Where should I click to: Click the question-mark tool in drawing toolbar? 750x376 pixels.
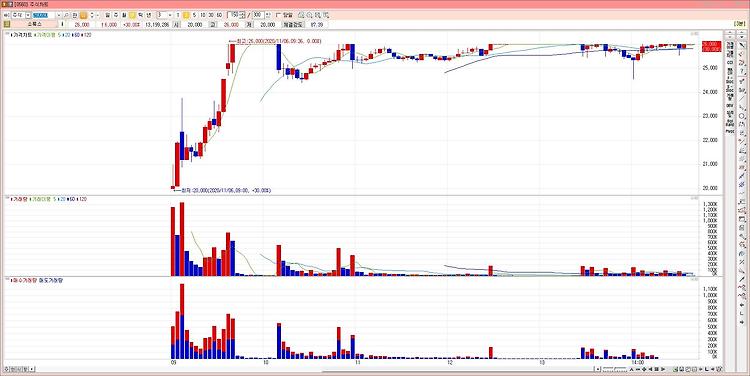pos(742,71)
